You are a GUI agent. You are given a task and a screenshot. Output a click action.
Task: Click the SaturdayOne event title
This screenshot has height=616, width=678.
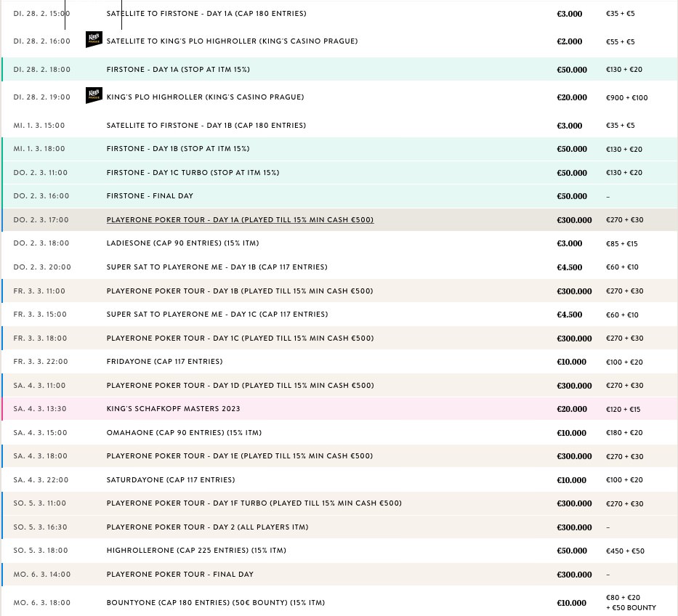[171, 480]
